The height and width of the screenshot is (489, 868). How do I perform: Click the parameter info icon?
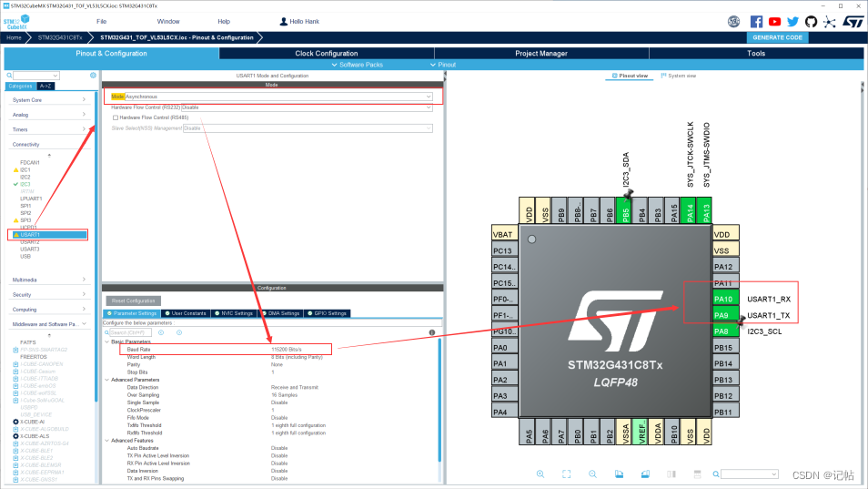tap(432, 332)
